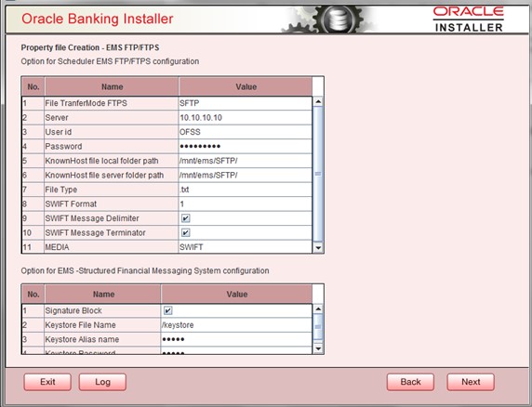Select the 'SWIFT Message Terminator' name cell
532x407 pixels.
pos(112,233)
